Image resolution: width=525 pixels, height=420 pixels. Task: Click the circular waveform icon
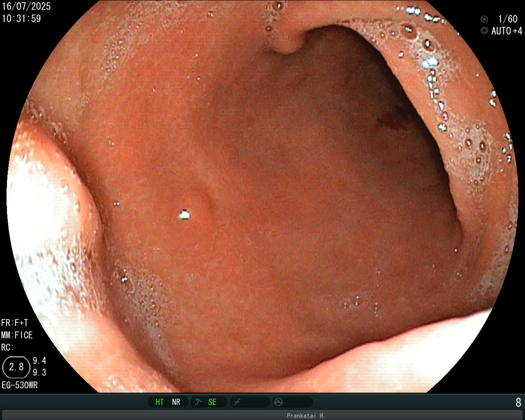(278, 402)
